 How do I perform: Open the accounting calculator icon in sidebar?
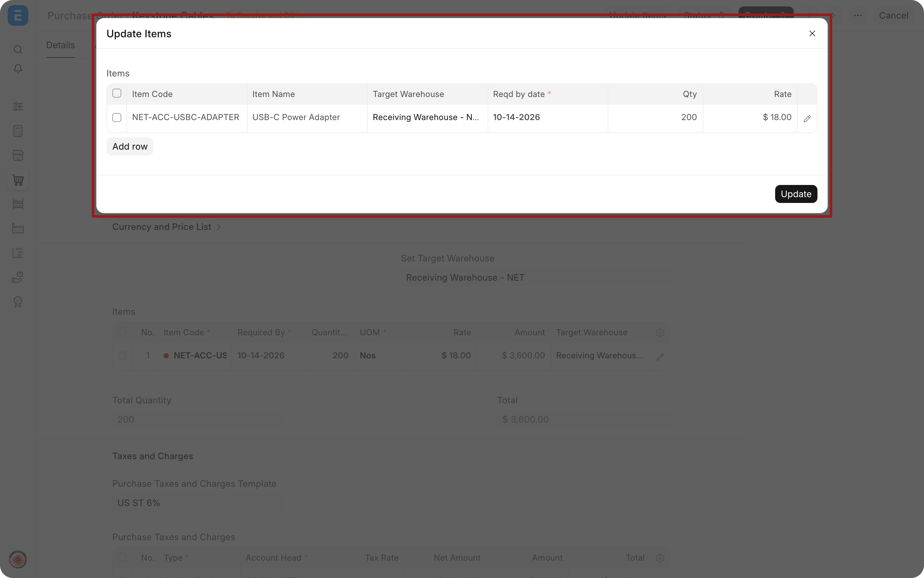[18, 131]
